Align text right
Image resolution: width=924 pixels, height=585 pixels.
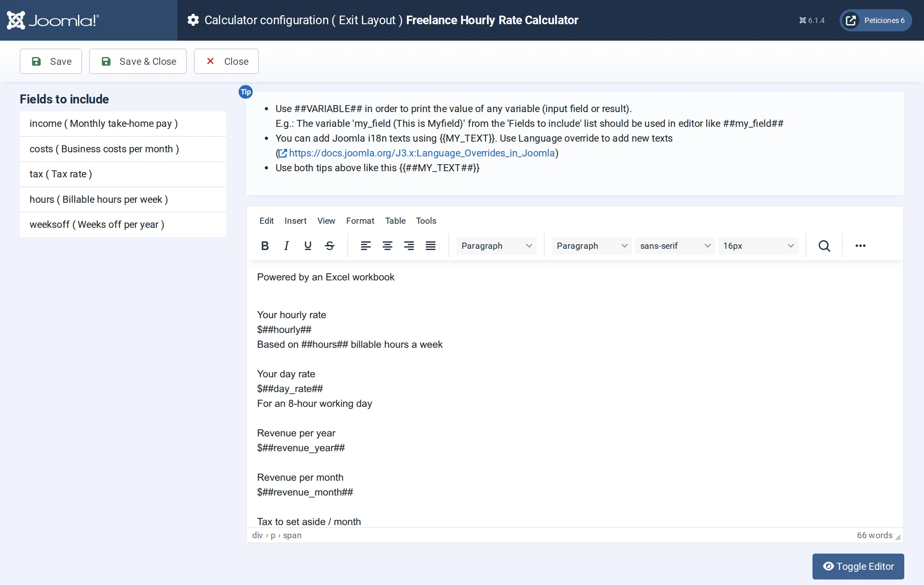(x=409, y=245)
